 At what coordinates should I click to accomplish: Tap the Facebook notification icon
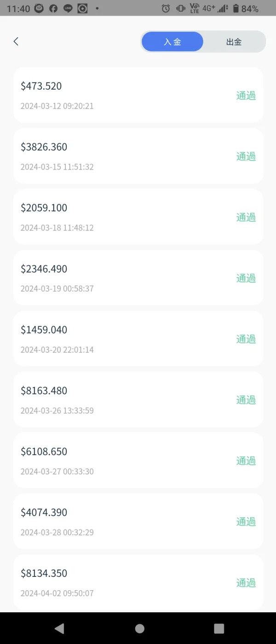coord(53,8)
